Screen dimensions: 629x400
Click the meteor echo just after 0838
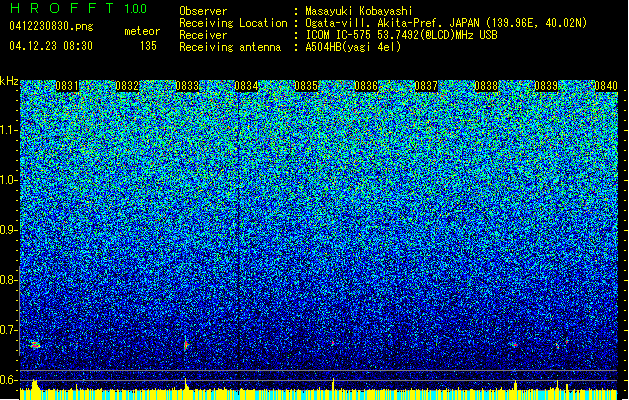515,345
